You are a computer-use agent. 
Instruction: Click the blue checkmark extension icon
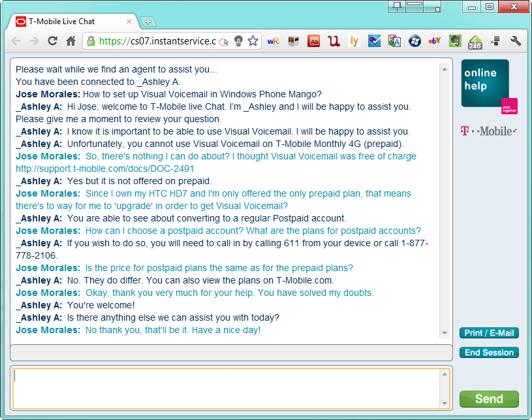pyautogui.click(x=374, y=41)
